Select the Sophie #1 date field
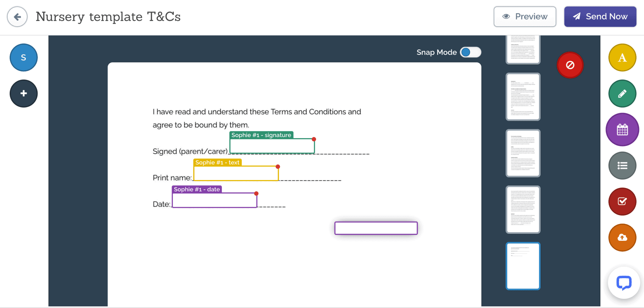 214,200
